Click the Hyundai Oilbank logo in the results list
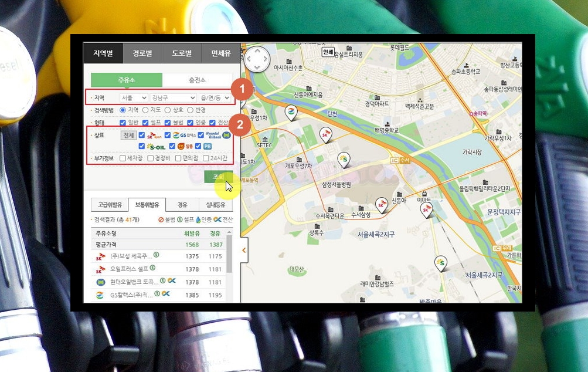 tap(100, 282)
